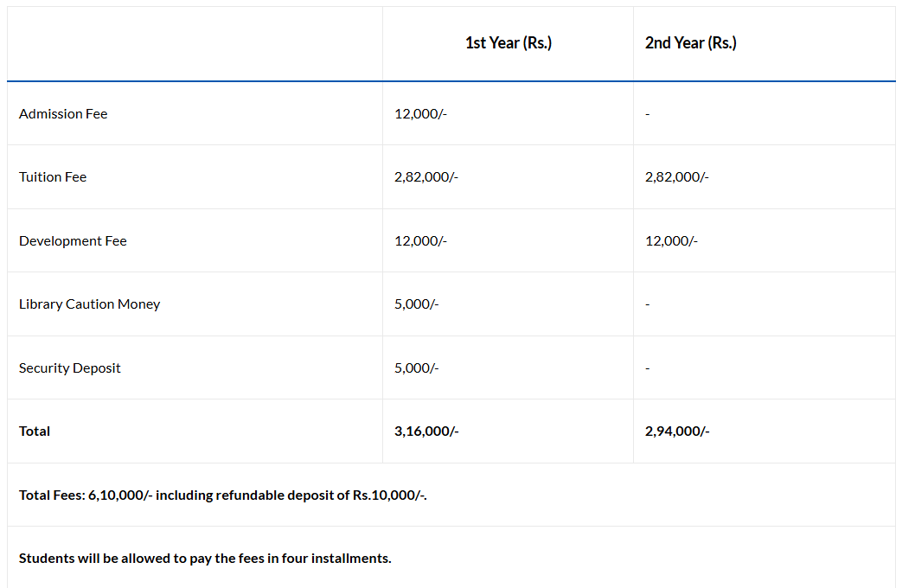
Task: Select the "Admission Fee" row label
Action: (63, 114)
